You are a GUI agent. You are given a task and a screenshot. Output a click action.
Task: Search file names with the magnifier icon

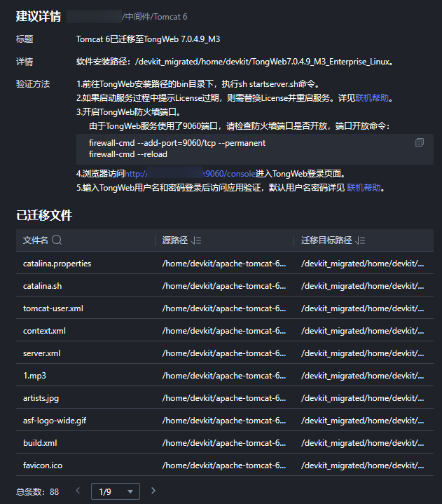point(57,240)
